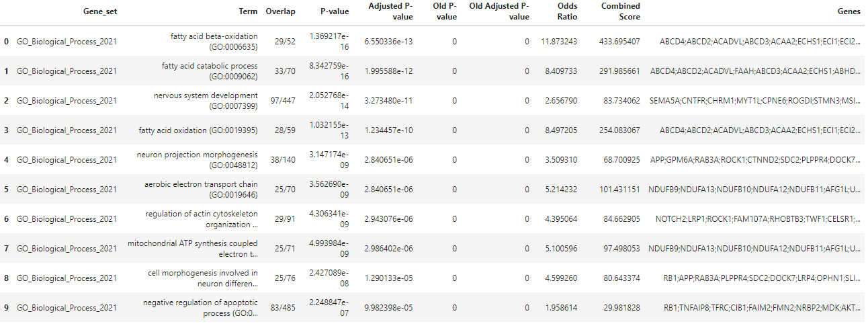Click the neuron projection morphogenesis term
Image resolution: width=868 pixels, height=324 pixels.
(x=197, y=160)
